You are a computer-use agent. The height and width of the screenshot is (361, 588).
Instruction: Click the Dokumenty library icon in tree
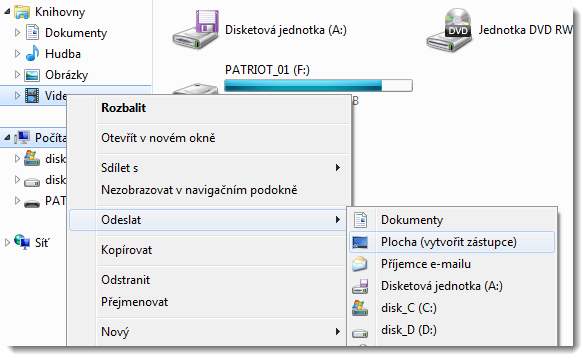pos(32,33)
